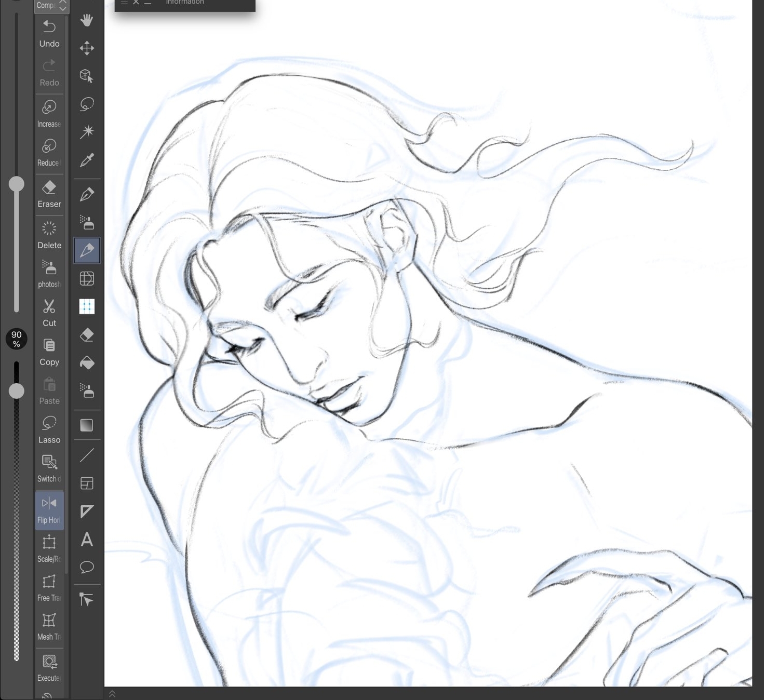This screenshot has width=764, height=700.
Task: Select the Text tool letter A
Action: coord(87,540)
